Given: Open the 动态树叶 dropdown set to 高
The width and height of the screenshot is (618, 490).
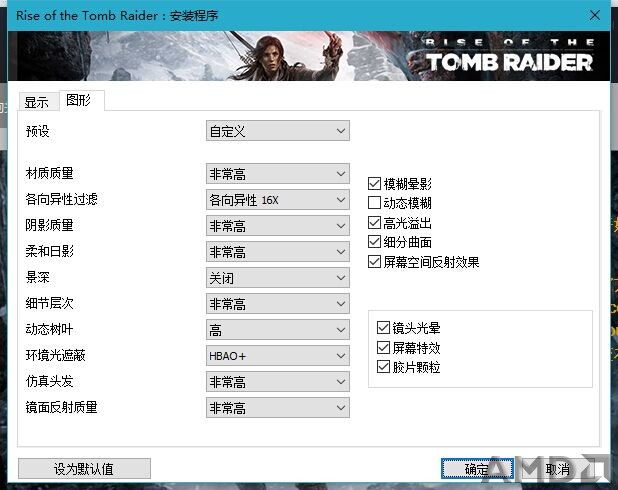Looking at the screenshot, I should pos(277,330).
